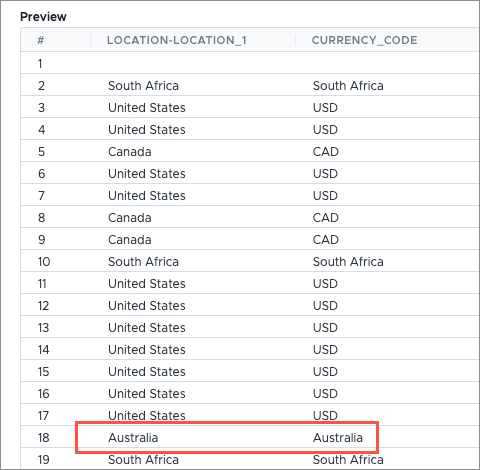Select South Africa location in row 2
Image resolution: width=480 pixels, height=470 pixels.
(x=143, y=86)
